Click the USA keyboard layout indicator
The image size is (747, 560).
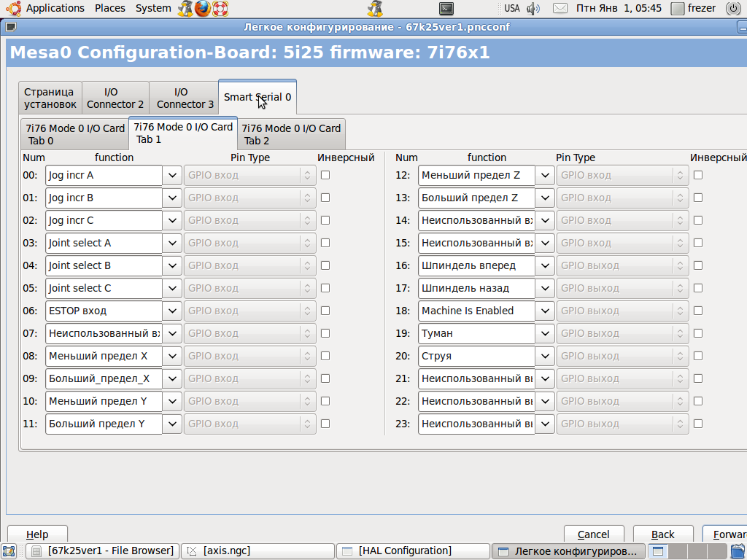[512, 8]
